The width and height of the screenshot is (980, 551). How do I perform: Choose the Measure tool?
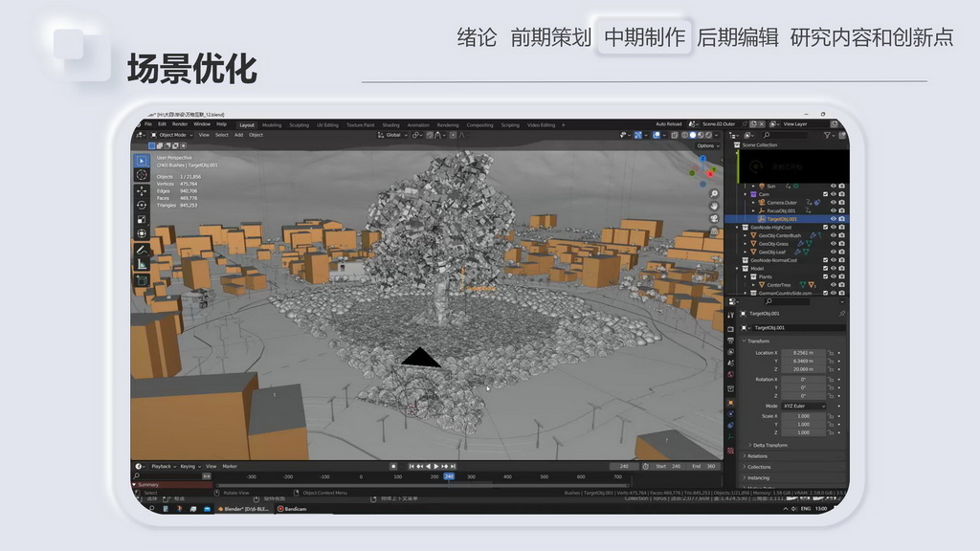click(x=142, y=264)
